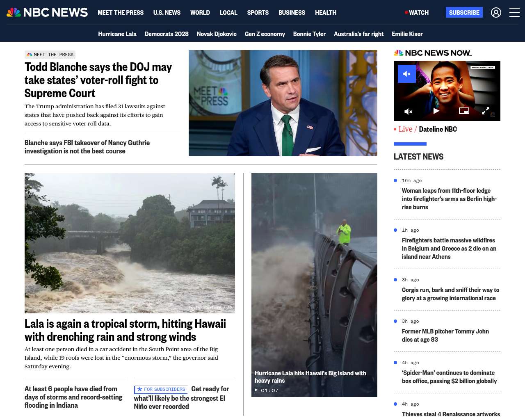
Task: Open the Health section
Action: 326,13
